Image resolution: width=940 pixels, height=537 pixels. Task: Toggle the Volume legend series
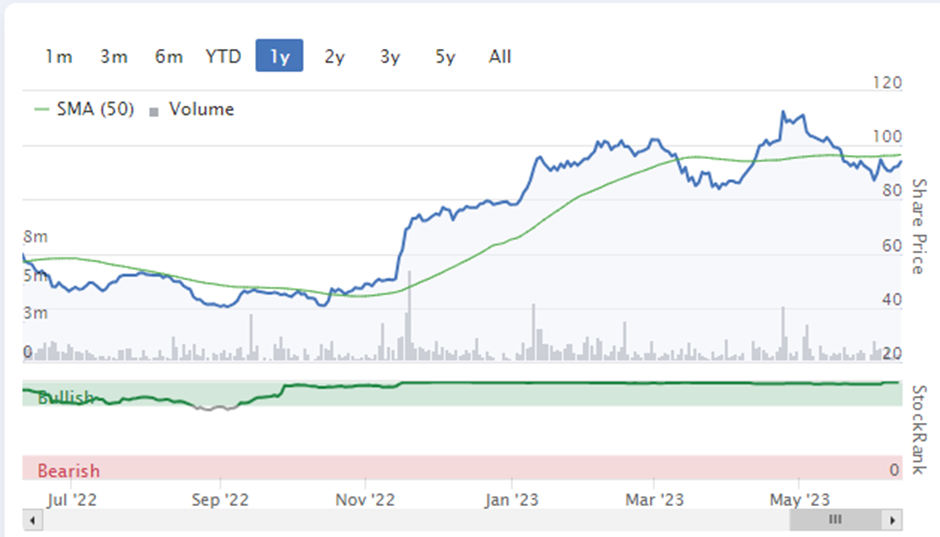pos(192,109)
